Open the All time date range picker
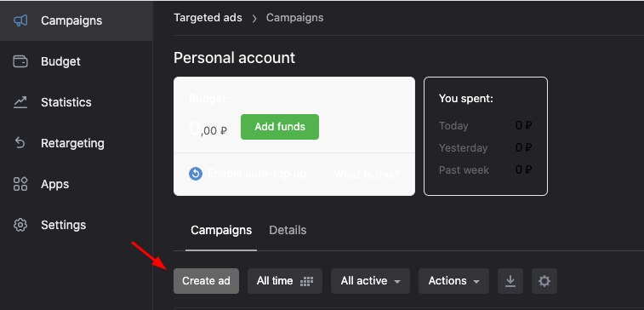The image size is (644, 310). [285, 281]
